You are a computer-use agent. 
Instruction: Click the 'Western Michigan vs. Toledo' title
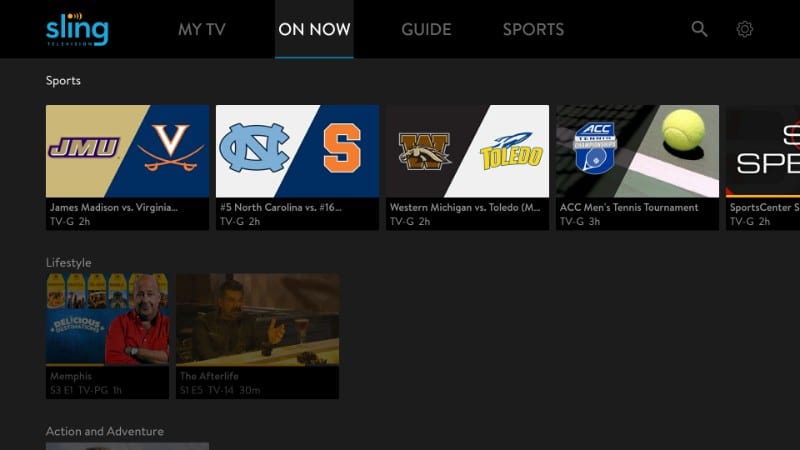click(465, 208)
